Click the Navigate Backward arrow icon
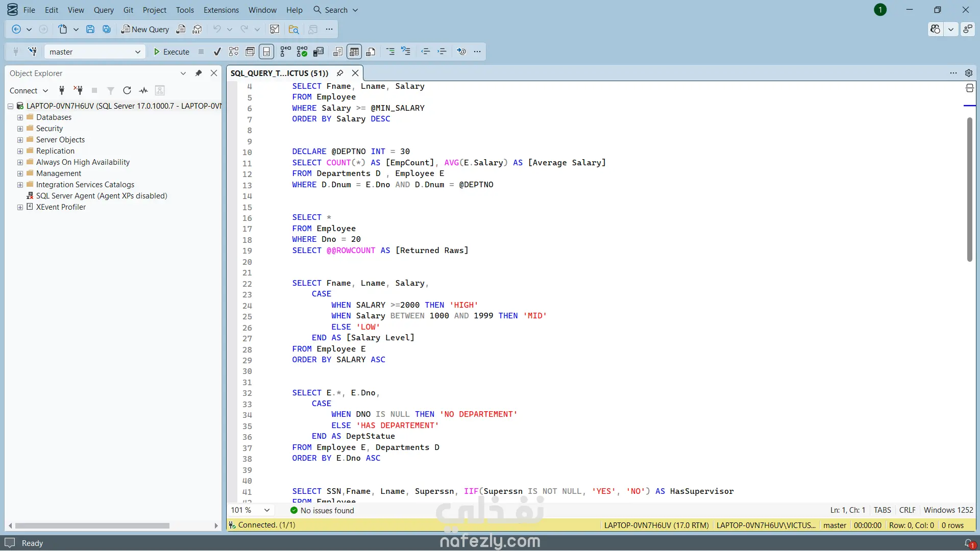 tap(16, 30)
